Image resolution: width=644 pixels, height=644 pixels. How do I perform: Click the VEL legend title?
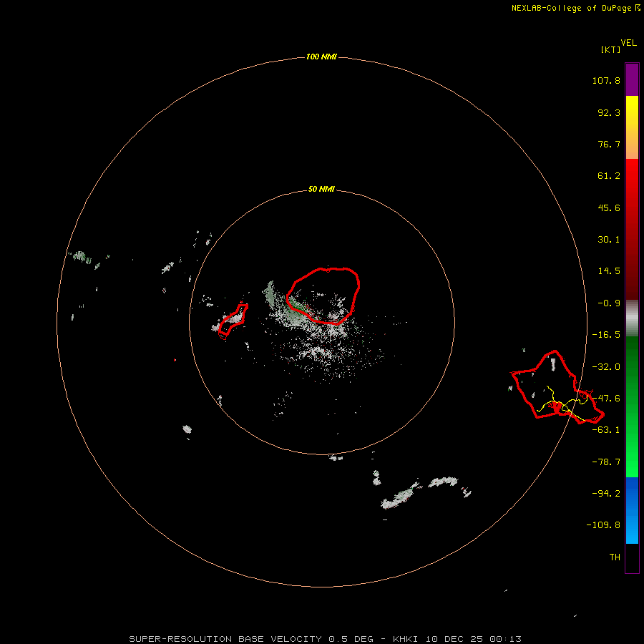click(x=628, y=43)
